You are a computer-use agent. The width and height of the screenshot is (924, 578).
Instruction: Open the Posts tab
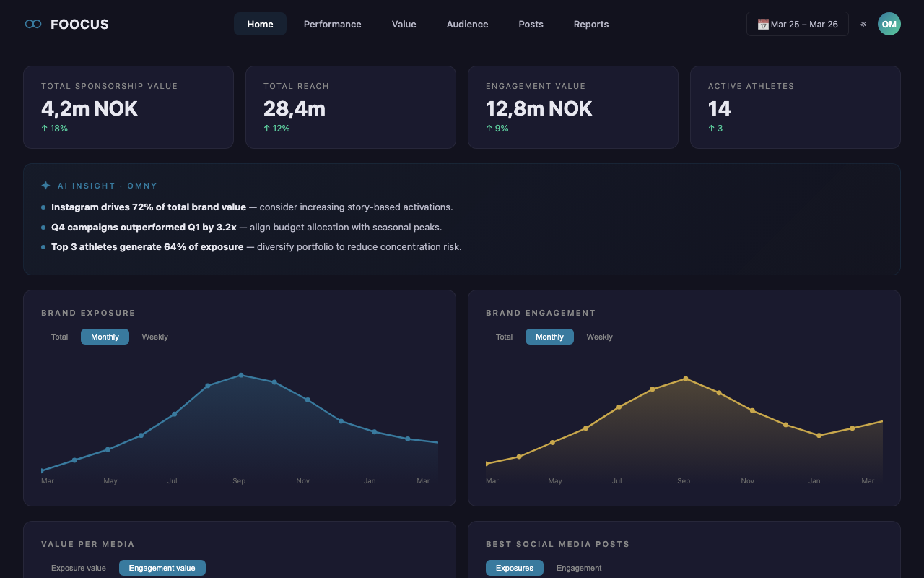click(531, 24)
